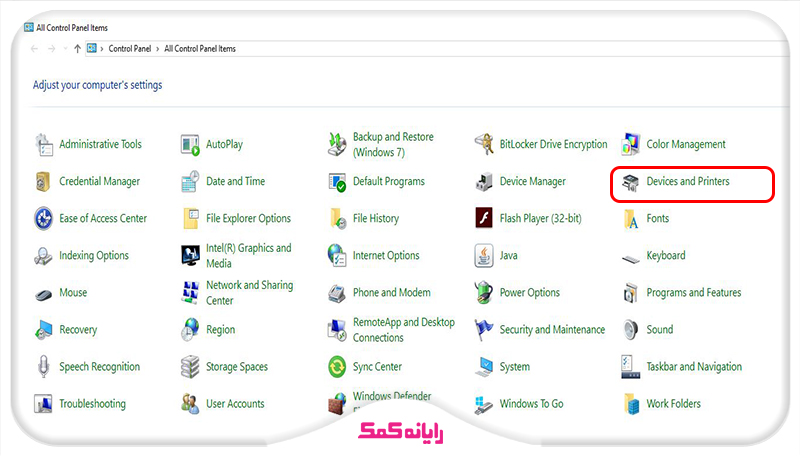Select All Control Panel Items breadcrumb
The width and height of the screenshot is (800, 456).
point(199,49)
